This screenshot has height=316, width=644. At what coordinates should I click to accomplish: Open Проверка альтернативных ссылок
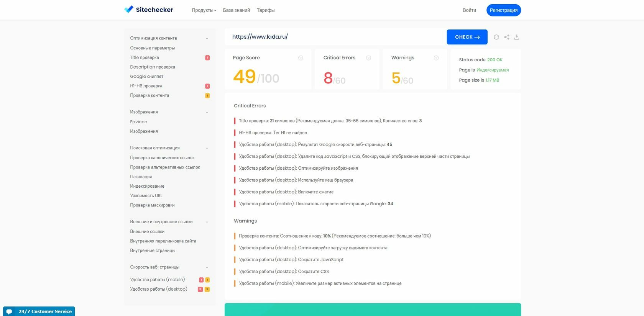[x=165, y=167]
